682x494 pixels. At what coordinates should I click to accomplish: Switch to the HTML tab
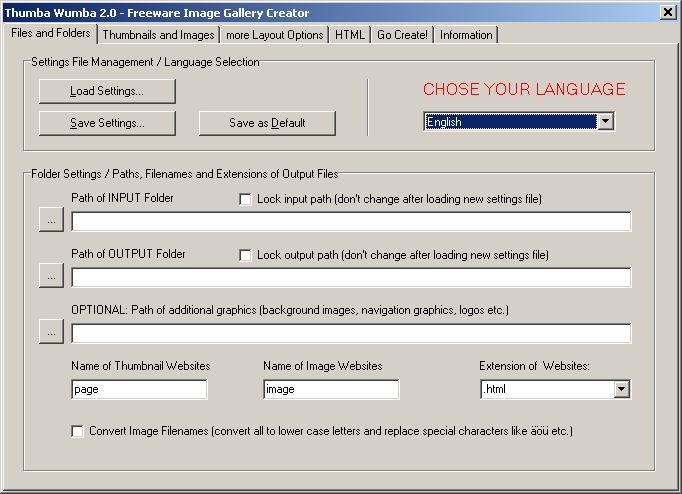[x=350, y=35]
